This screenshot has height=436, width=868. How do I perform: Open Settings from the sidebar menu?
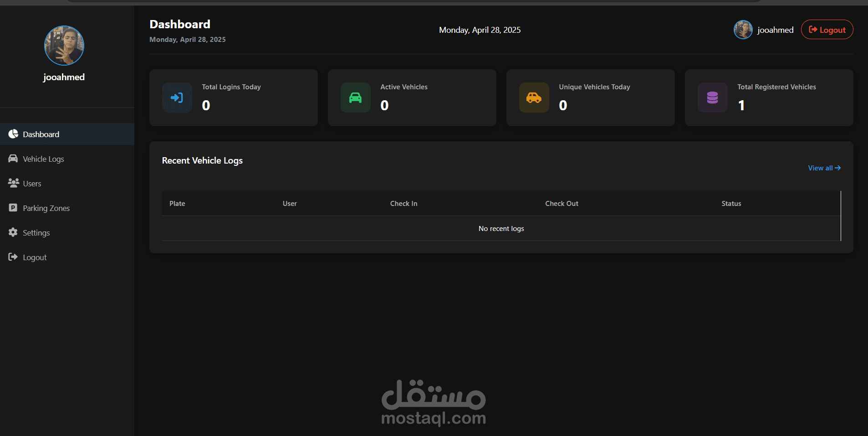pyautogui.click(x=67, y=232)
